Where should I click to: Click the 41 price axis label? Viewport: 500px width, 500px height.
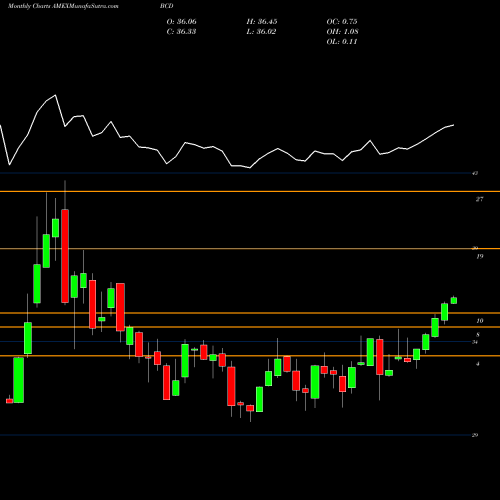[475, 173]
